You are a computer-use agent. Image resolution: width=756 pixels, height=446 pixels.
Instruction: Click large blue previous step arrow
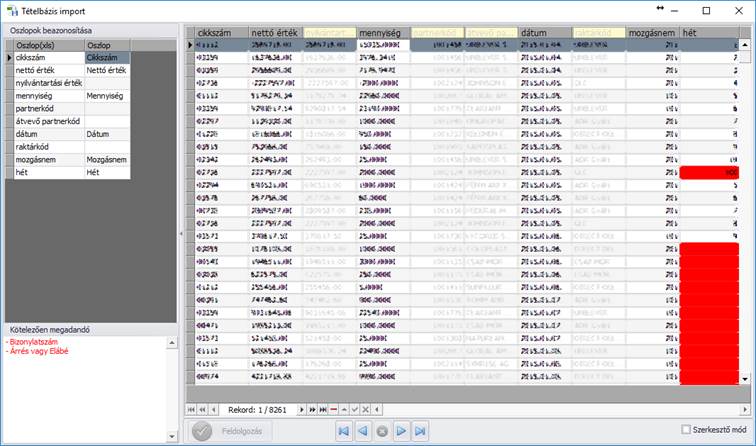click(362, 431)
